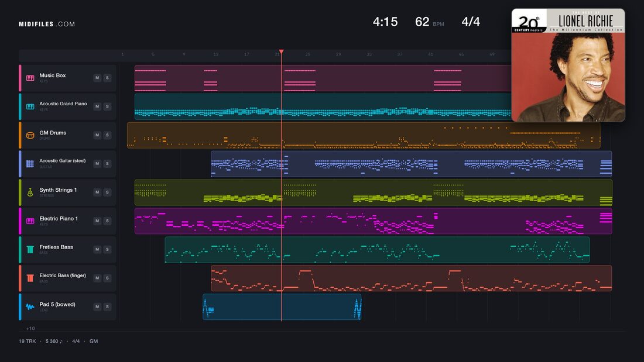Expand the +10 hidden tracks
This screenshot has height=362, width=644.
[30, 328]
